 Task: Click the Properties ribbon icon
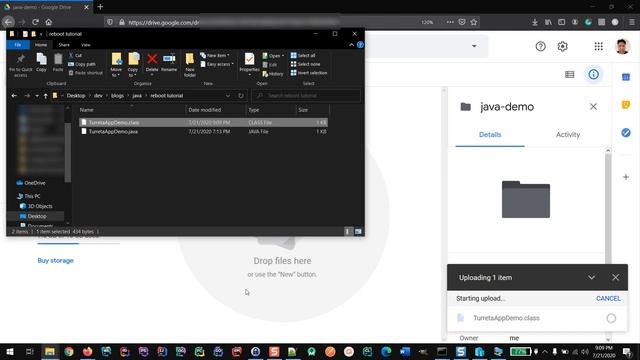click(249, 64)
